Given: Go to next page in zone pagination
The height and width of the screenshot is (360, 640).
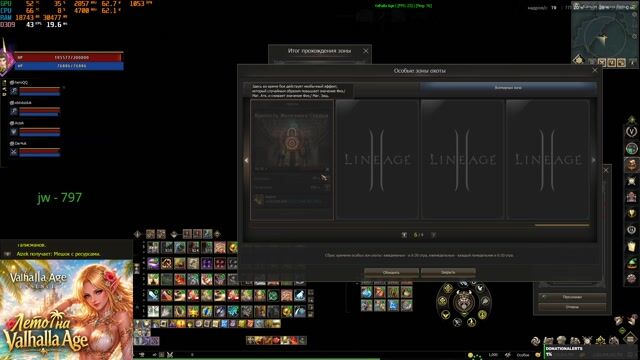Looking at the screenshot, I should (433, 235).
